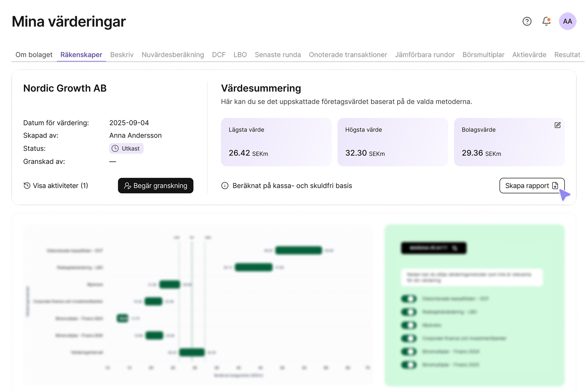Switch the fourth toggle in the green panel
Image resolution: width=588 pixels, height=392 pixels.
(409, 338)
